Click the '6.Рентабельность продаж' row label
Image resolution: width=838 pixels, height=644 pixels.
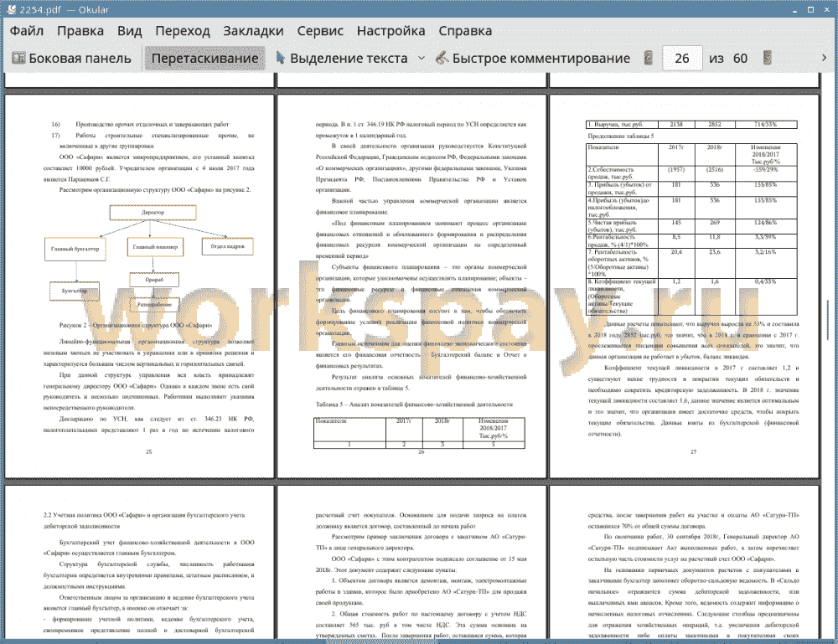tap(622, 241)
